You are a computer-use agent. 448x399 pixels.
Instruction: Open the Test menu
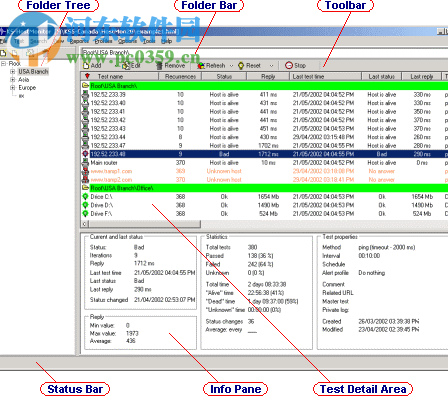[x=19, y=41]
